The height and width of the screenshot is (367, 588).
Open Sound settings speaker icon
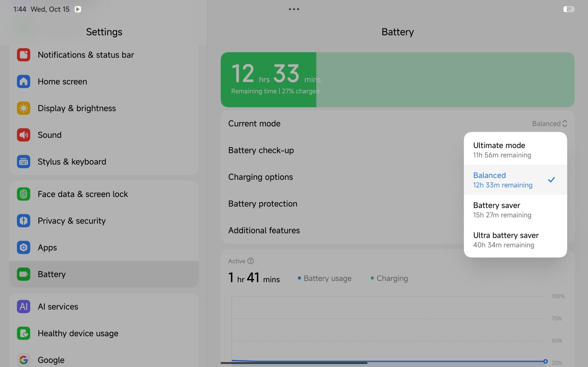point(24,135)
